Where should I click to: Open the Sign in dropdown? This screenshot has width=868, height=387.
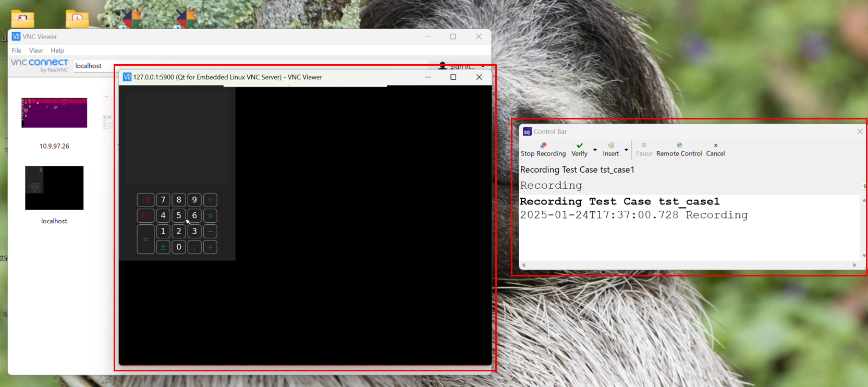462,66
